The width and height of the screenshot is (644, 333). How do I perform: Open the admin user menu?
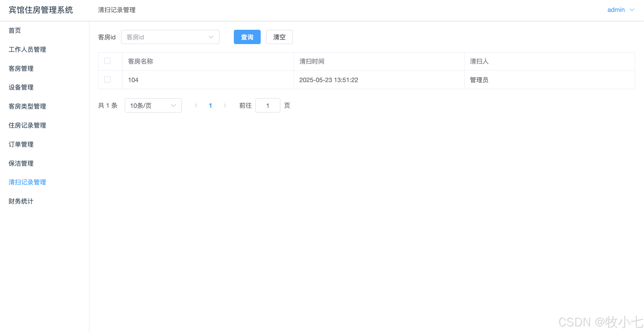pyautogui.click(x=616, y=10)
